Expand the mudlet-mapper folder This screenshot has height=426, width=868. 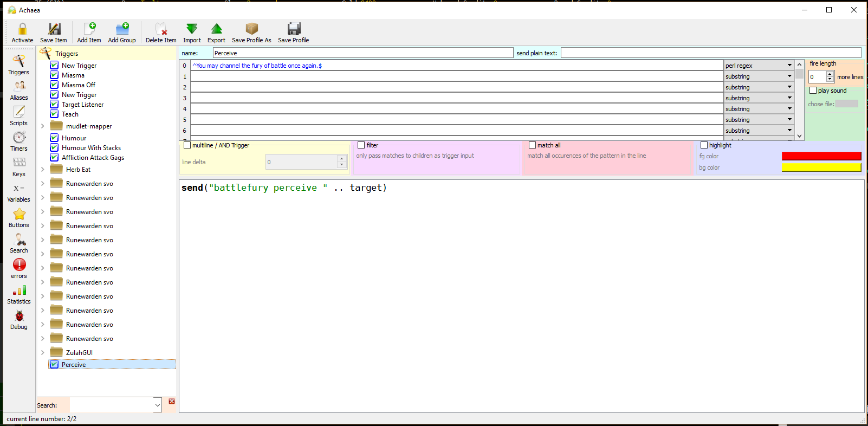tap(43, 126)
